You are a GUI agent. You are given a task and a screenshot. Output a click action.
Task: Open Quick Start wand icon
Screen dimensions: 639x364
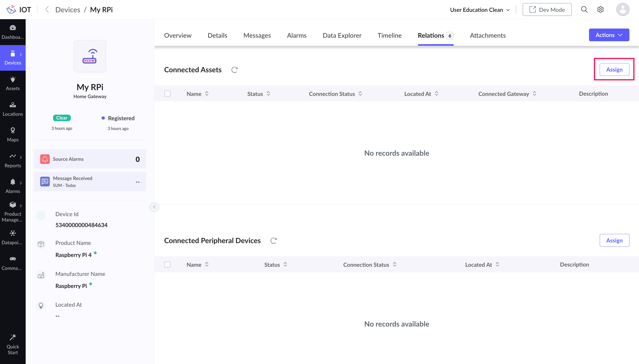coord(13,337)
